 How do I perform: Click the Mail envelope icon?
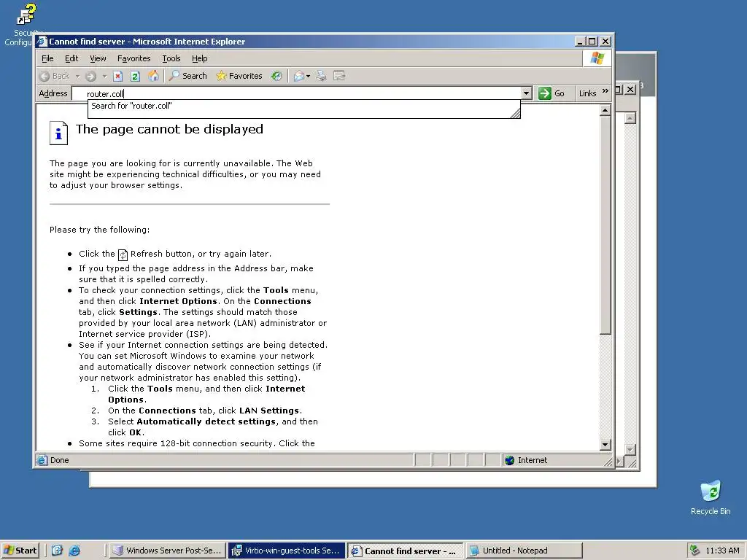coord(298,76)
